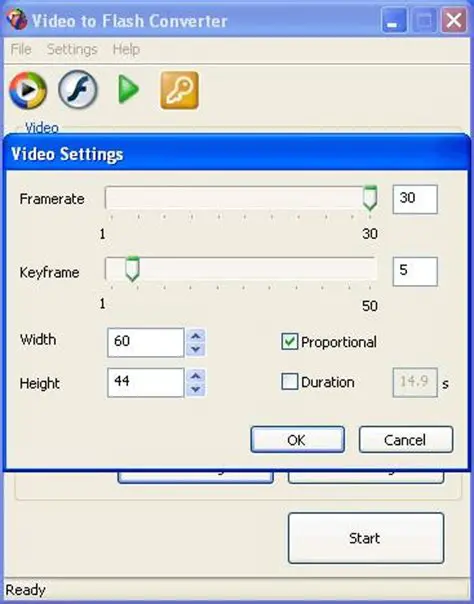Click the Video Settings dialog title bar
The image size is (474, 604).
click(x=236, y=154)
